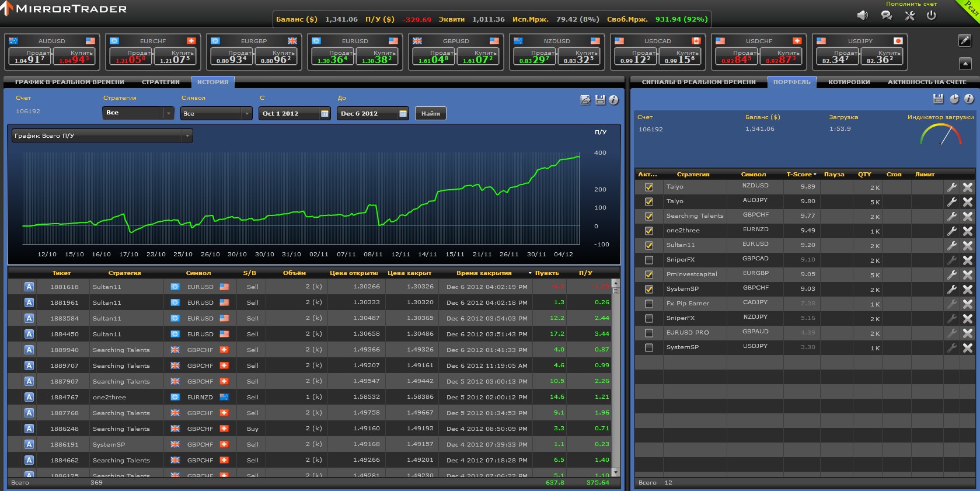Open calendar for Oct 1 2012 date
The height and width of the screenshot is (491, 980).
pos(325,113)
